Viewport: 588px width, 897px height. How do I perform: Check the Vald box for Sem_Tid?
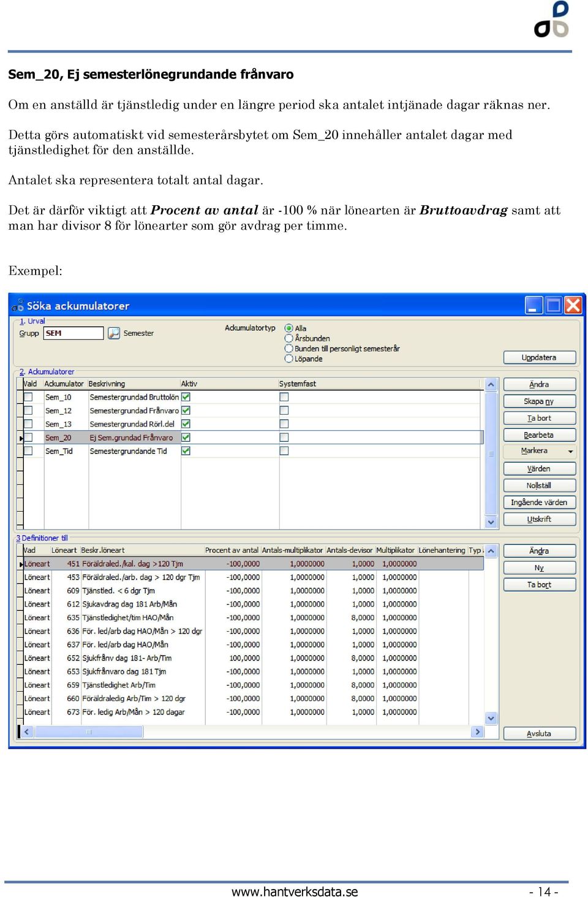[x=28, y=451]
